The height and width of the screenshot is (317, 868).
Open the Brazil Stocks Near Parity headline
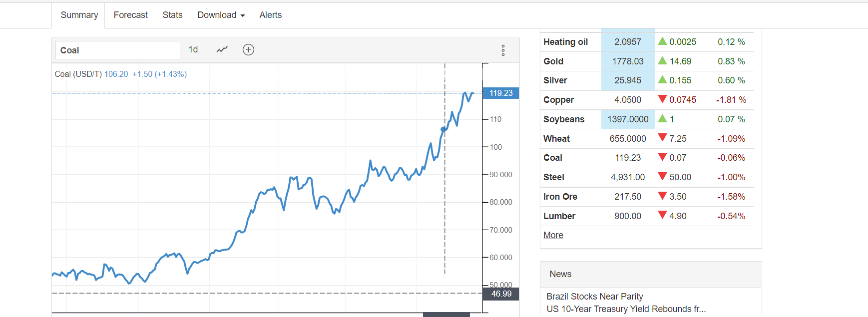[x=594, y=297]
